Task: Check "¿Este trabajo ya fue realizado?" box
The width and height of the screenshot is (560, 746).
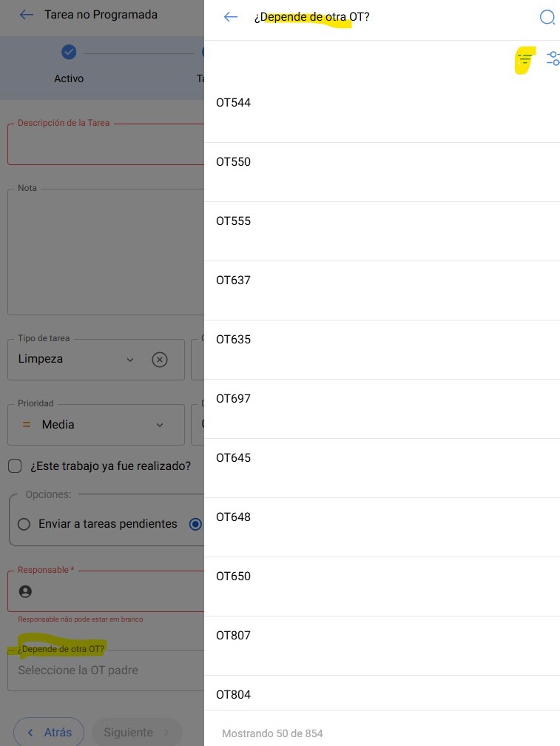Action: [15, 466]
